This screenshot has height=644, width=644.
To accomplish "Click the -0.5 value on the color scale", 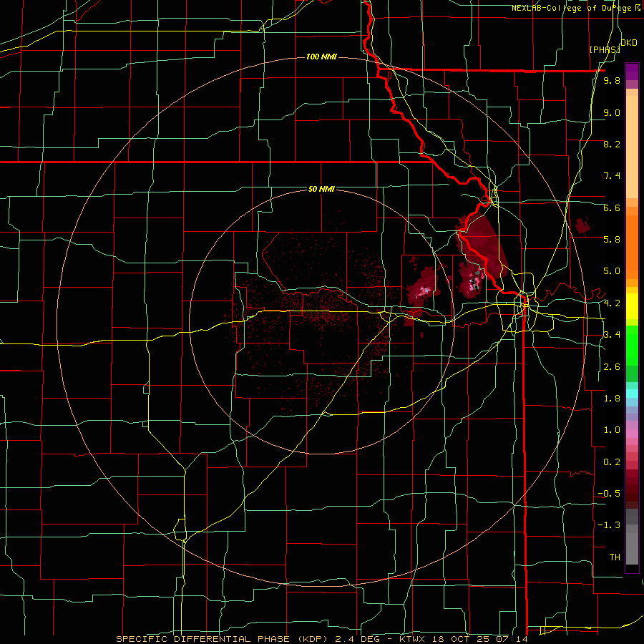I will coord(609,493).
